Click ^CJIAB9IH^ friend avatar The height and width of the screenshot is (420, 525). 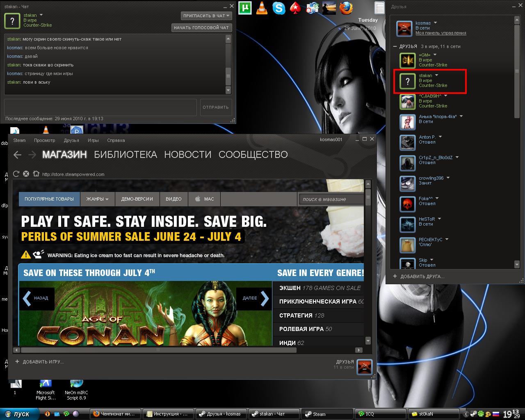(408, 102)
